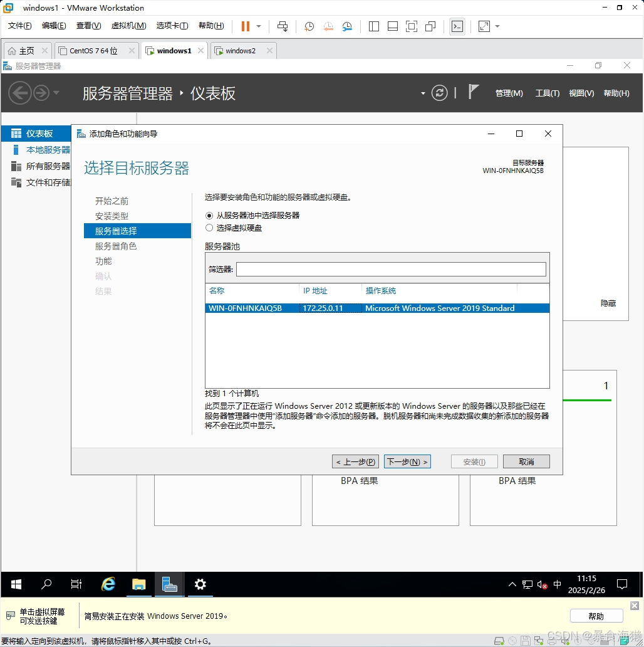Toggle thumbnail bar view icon
Screen dimensions: 644x647
pyautogui.click(x=393, y=26)
